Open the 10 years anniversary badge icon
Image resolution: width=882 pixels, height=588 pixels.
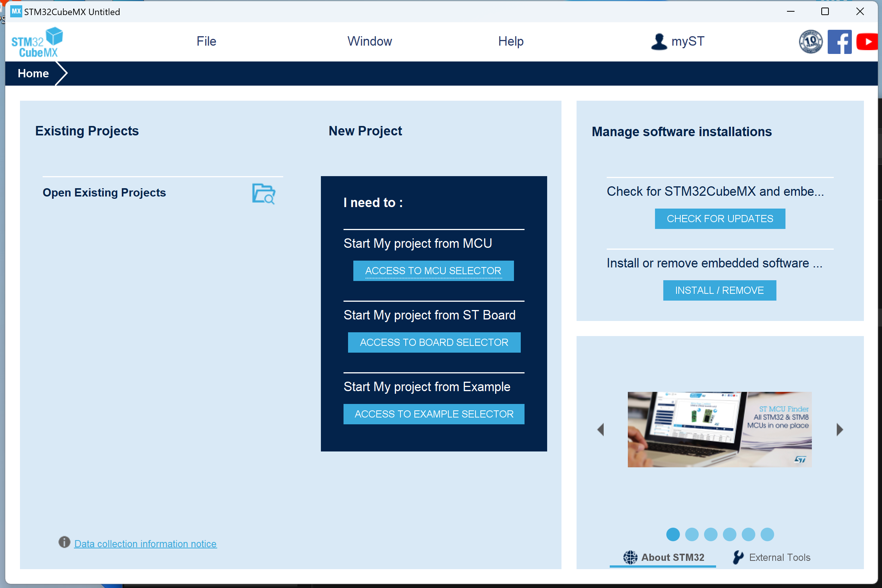[x=811, y=41]
